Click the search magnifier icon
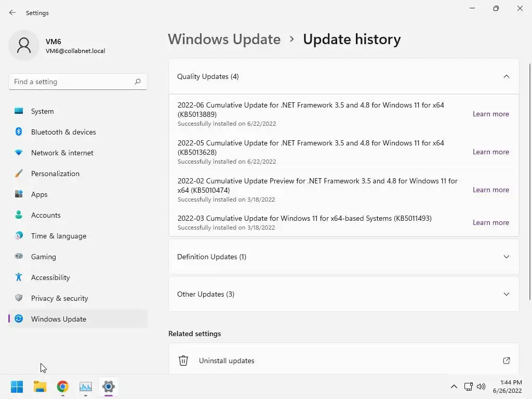Screen dimensions: 532x399 coord(137,82)
